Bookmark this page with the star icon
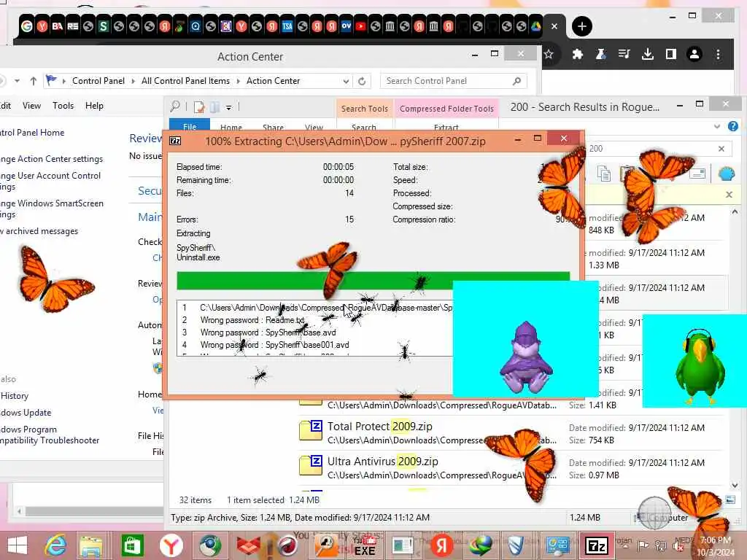The image size is (747, 560). 549,54
